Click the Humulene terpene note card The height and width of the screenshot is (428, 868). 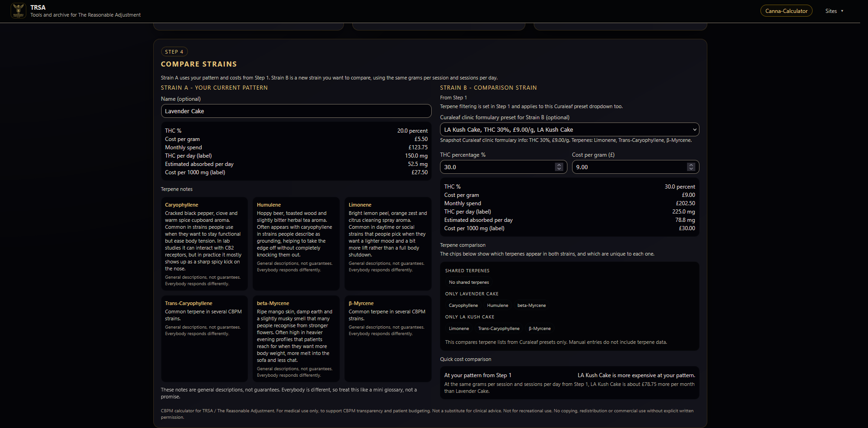(296, 244)
